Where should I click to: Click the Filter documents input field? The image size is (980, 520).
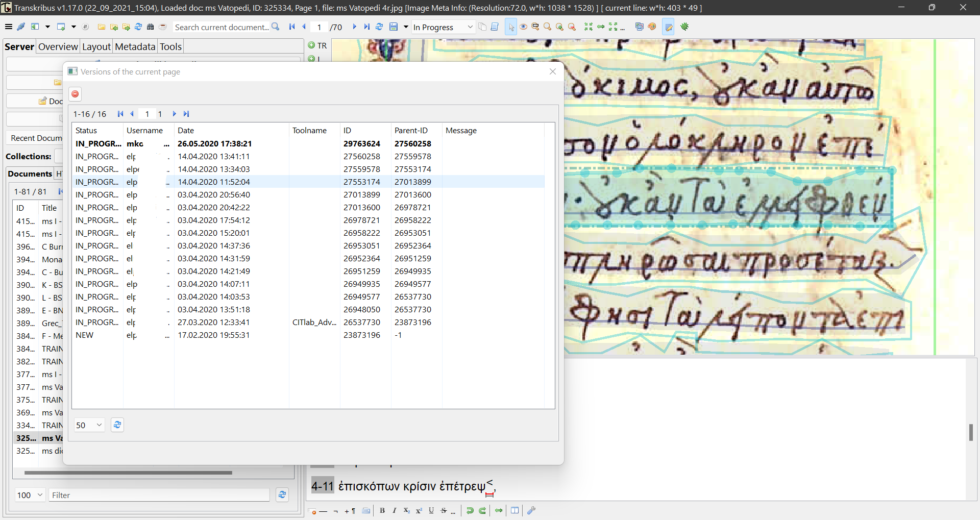tap(159, 495)
